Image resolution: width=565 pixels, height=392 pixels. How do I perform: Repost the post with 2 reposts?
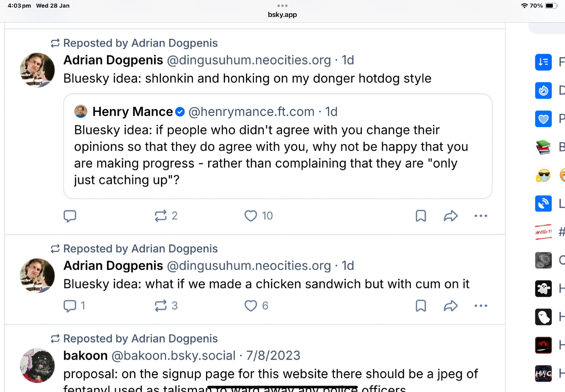coord(161,216)
